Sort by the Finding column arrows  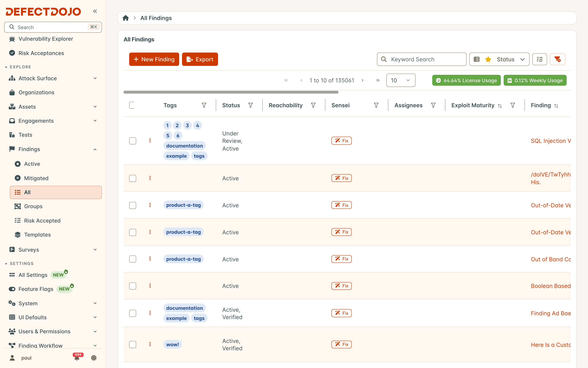(x=556, y=106)
